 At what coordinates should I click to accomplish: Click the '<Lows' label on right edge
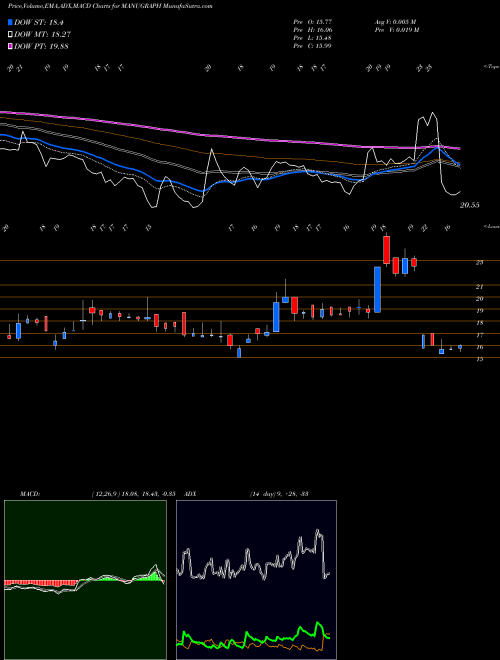tap(492, 226)
